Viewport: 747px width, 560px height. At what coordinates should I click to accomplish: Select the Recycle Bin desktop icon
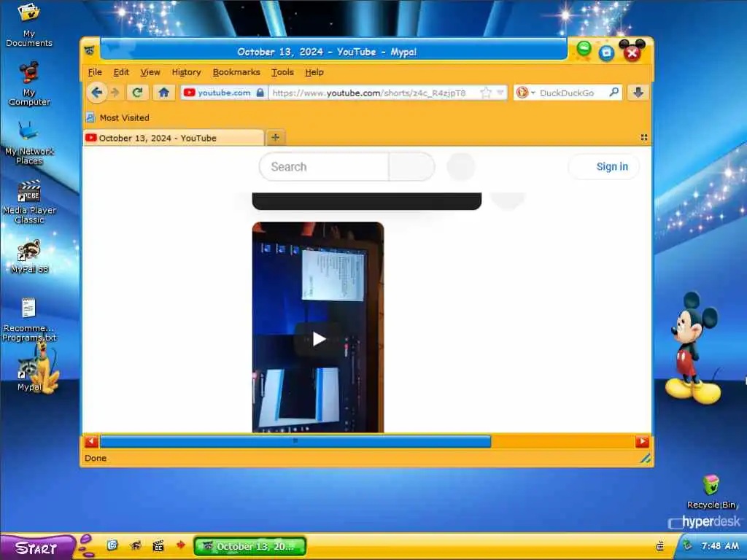pos(711,492)
